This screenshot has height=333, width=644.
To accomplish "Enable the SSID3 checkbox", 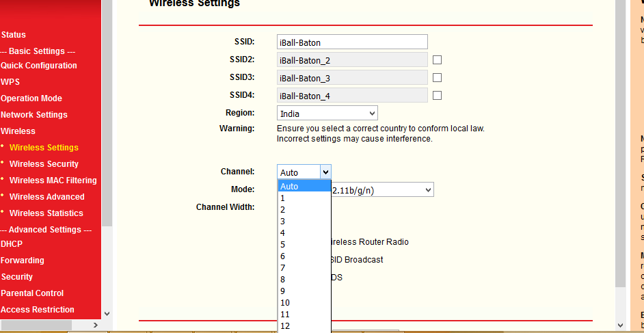I will click(x=437, y=78).
